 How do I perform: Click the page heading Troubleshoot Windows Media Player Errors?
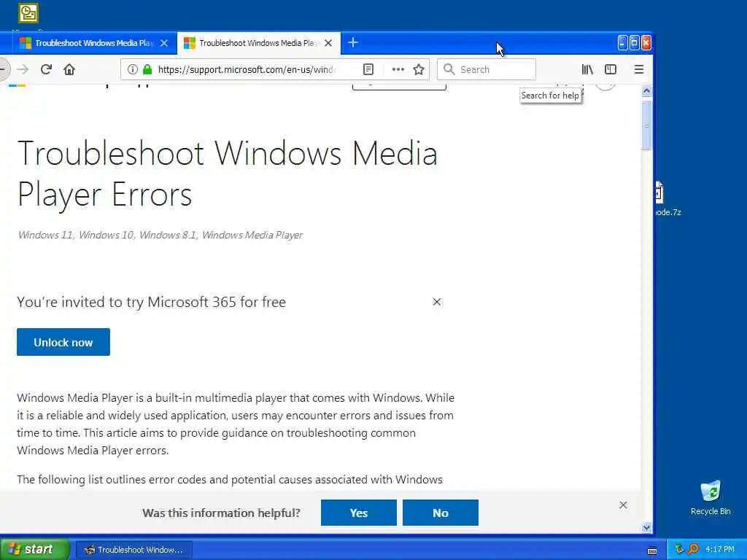click(228, 174)
